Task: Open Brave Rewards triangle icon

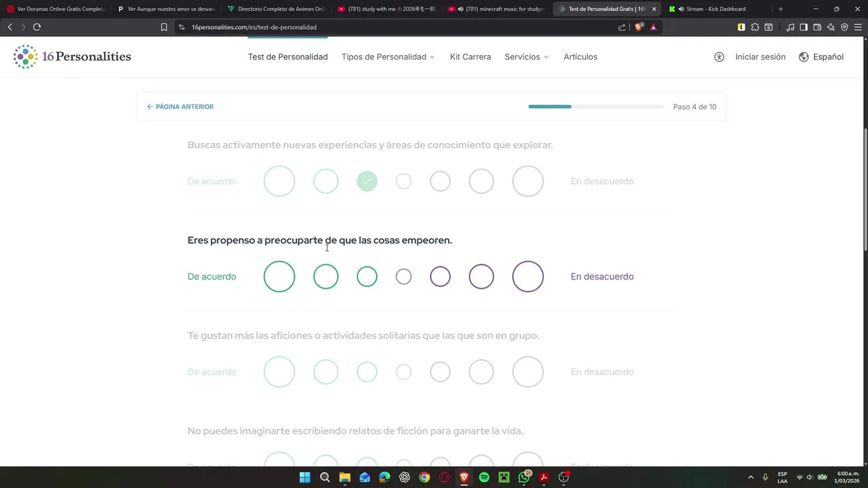Action: pos(653,27)
